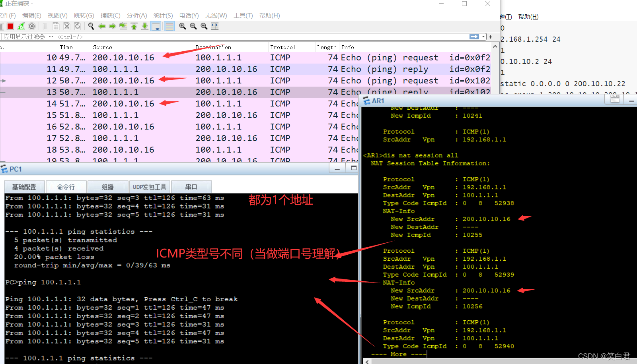Click the PC>ping 100.1.1.1 command line

pyautogui.click(x=43, y=282)
